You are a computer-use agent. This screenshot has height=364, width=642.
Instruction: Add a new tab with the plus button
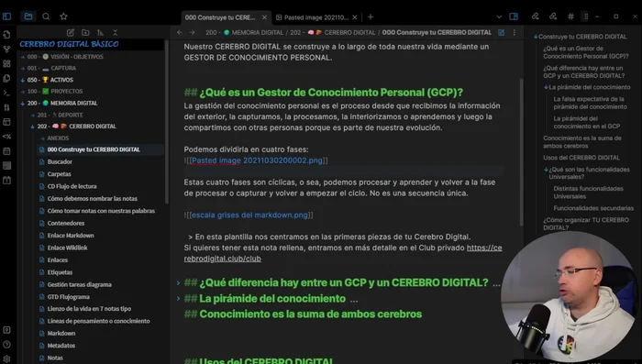(x=371, y=17)
